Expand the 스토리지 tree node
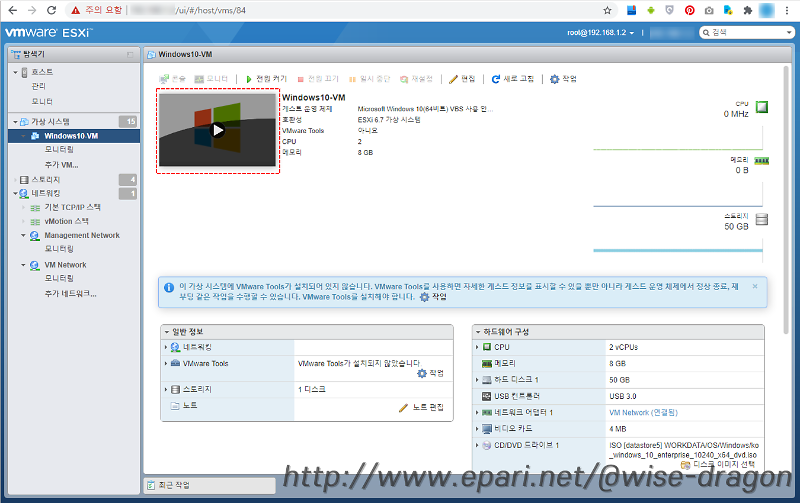 tap(15, 180)
